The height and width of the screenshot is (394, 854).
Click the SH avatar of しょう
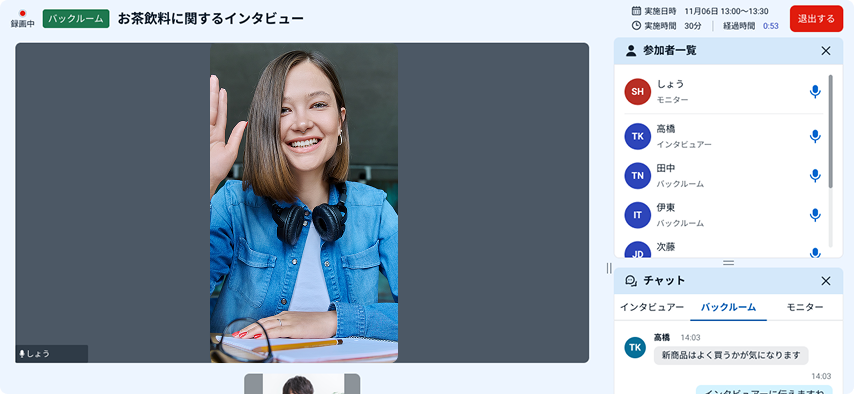[x=638, y=92]
